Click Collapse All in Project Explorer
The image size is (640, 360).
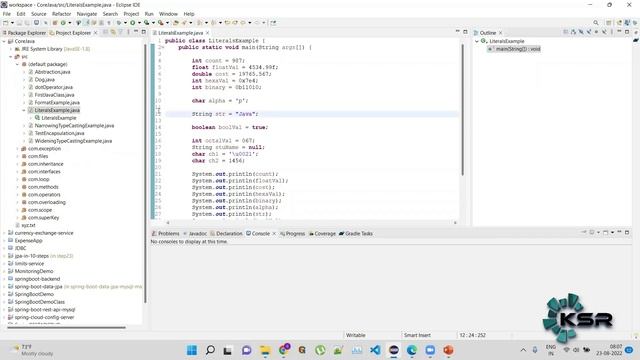point(105,32)
